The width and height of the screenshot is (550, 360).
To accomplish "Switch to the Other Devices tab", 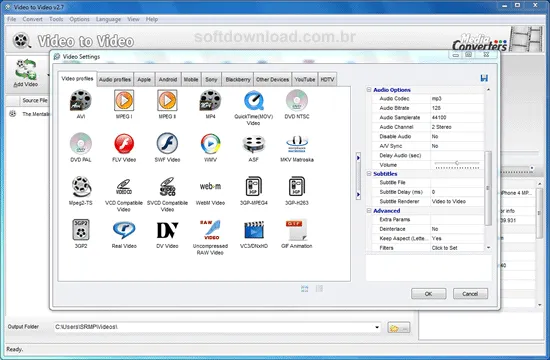I will 272,80.
